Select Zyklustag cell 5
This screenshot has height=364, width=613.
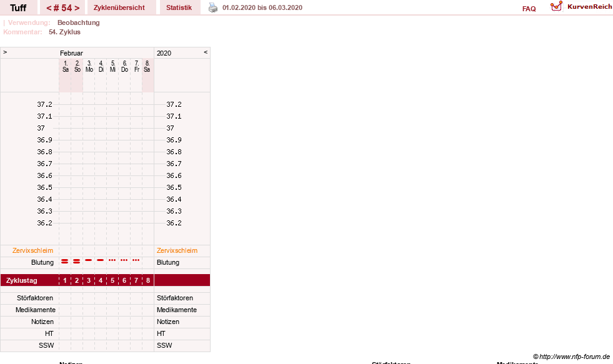click(x=112, y=280)
